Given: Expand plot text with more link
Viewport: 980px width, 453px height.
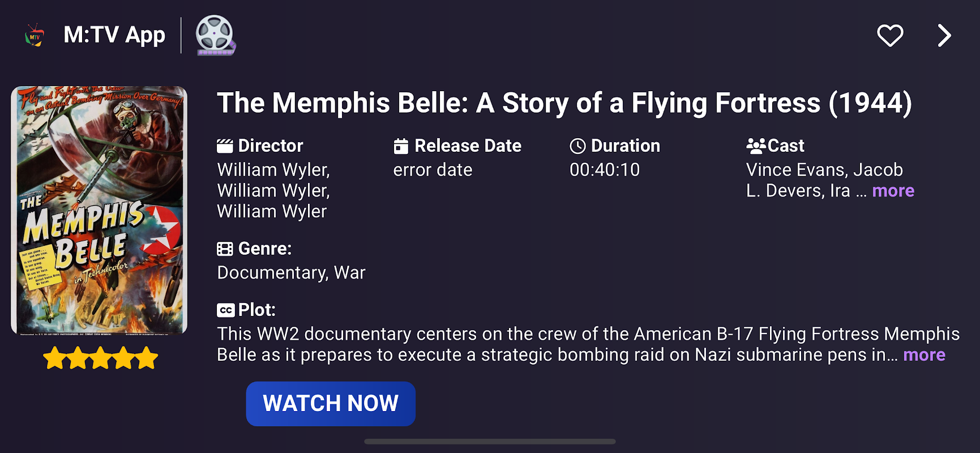Looking at the screenshot, I should [924, 355].
